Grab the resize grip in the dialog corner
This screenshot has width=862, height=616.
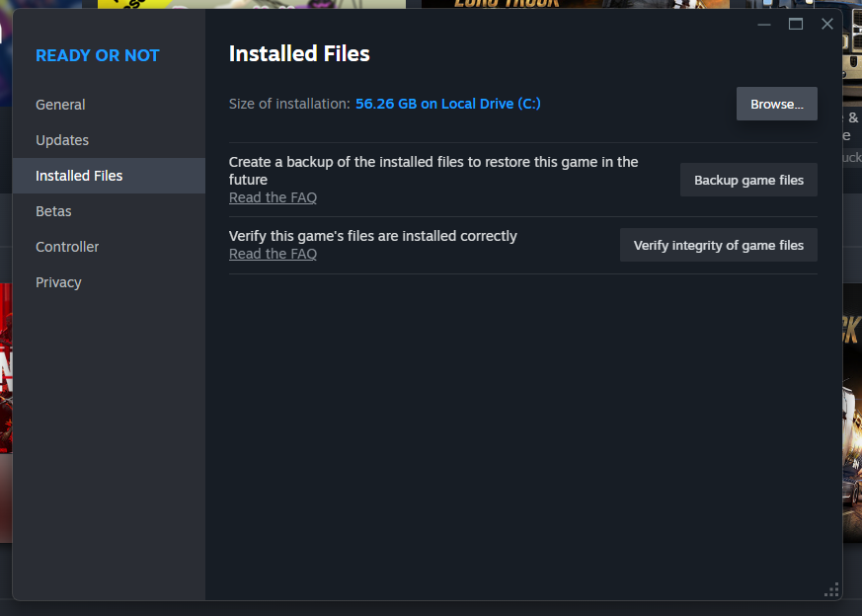coord(831,589)
